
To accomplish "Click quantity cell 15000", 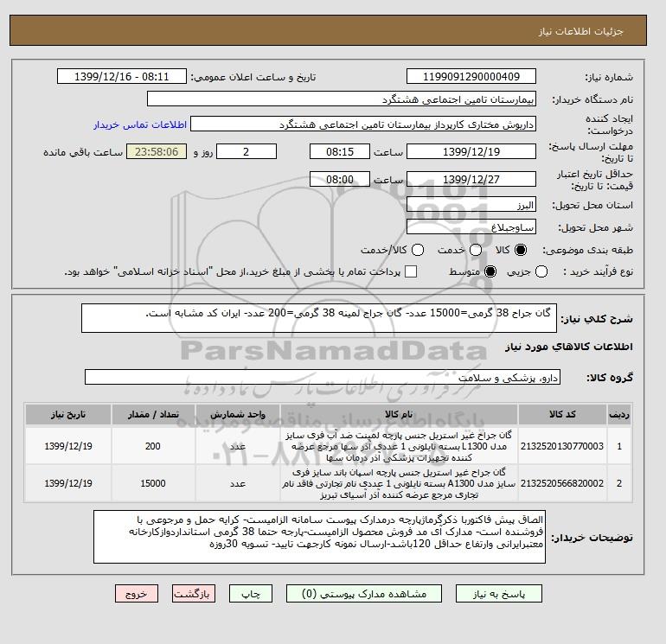I will point(153,483).
